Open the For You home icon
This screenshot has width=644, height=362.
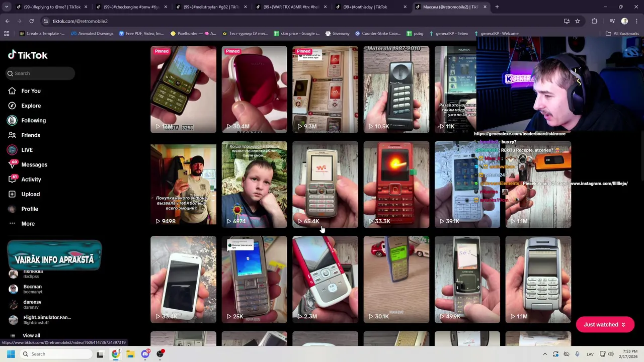(12, 91)
